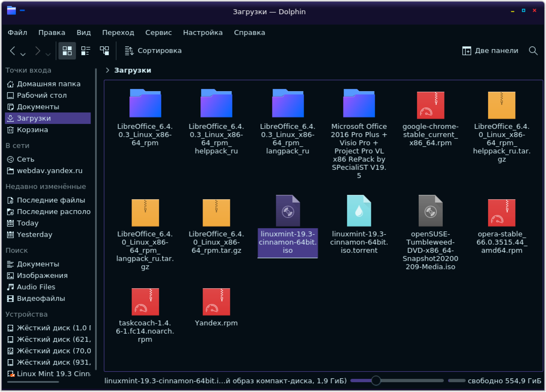Open the Сортировка sorting menu
The width and height of the screenshot is (546, 392).
click(x=153, y=51)
